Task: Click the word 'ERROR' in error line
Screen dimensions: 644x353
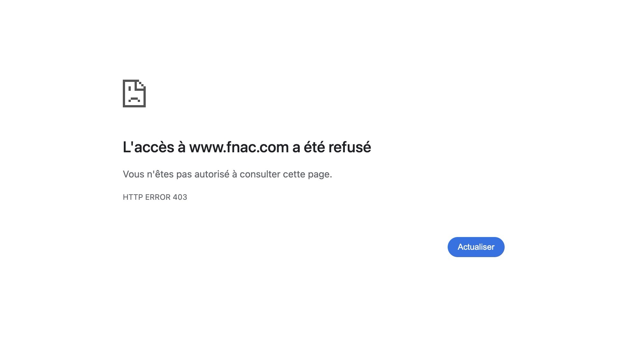Action: click(157, 197)
